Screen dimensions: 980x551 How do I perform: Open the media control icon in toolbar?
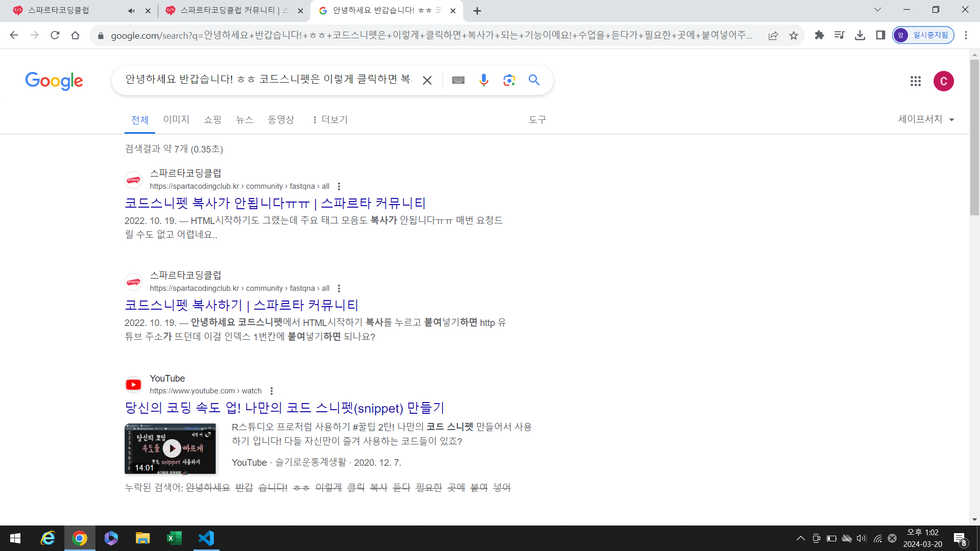[840, 35]
